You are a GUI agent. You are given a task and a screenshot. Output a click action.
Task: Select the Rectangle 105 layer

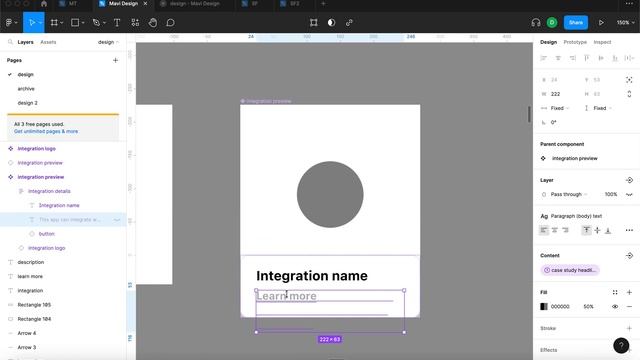pyautogui.click(x=34, y=305)
